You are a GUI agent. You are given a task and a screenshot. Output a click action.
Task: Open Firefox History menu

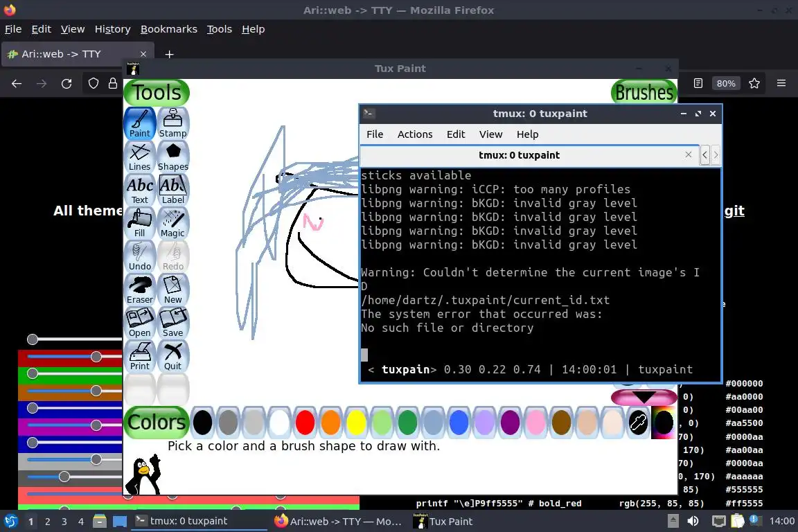point(112,29)
